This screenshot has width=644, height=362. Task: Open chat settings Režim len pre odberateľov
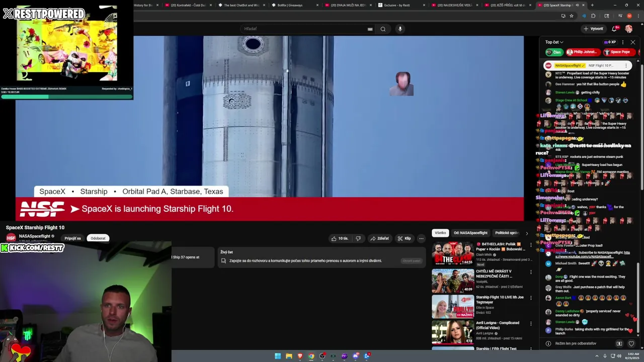576,343
